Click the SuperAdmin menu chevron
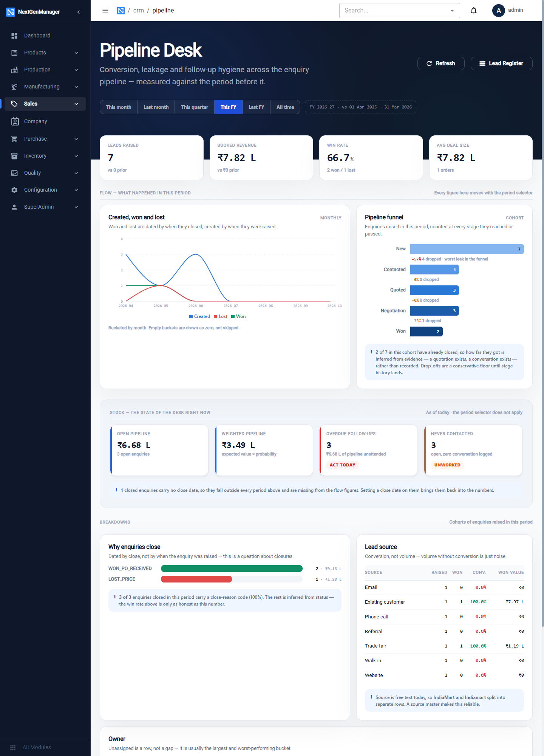The image size is (544, 756). (76, 207)
